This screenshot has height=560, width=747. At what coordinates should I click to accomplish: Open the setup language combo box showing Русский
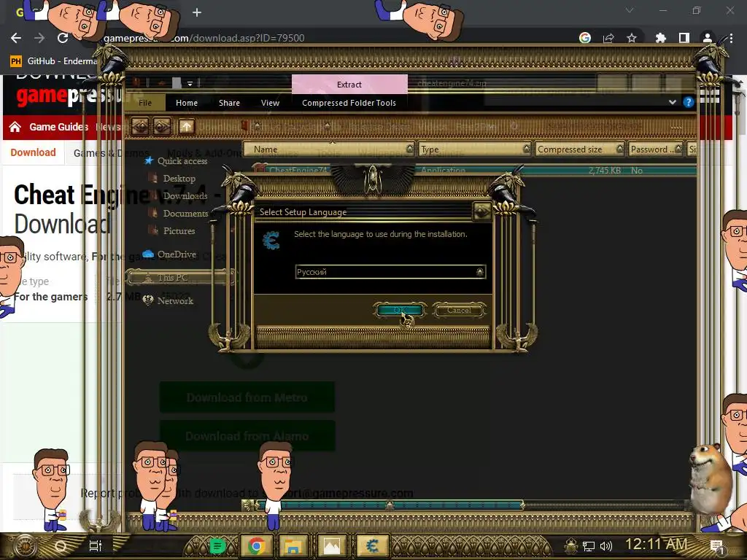(390, 272)
